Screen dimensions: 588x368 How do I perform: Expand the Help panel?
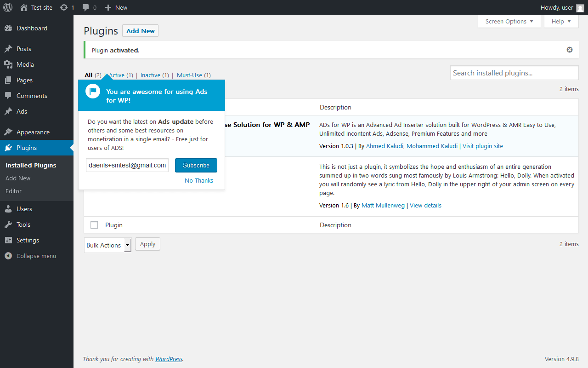click(x=561, y=21)
